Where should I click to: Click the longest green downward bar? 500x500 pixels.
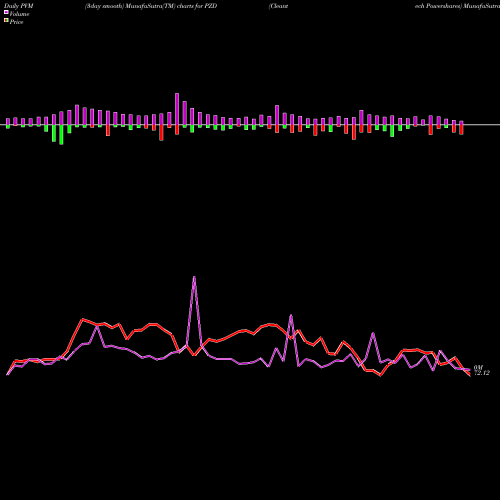(x=61, y=135)
